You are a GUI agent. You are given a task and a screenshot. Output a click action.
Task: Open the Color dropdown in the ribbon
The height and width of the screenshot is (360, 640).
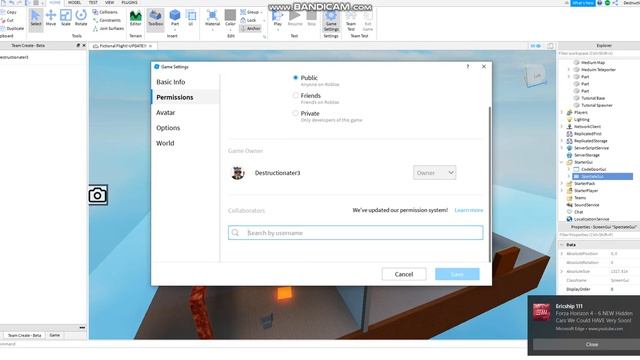click(x=230, y=19)
